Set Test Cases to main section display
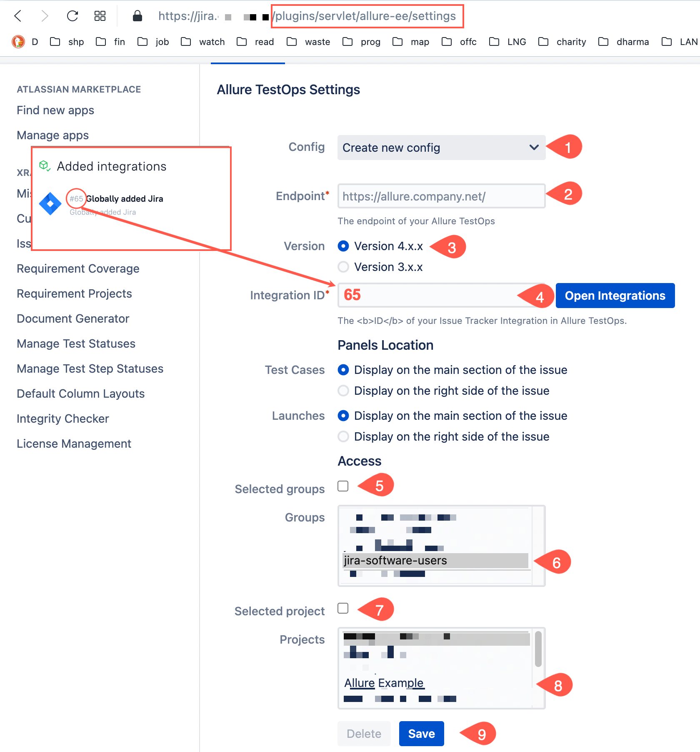 click(x=343, y=370)
